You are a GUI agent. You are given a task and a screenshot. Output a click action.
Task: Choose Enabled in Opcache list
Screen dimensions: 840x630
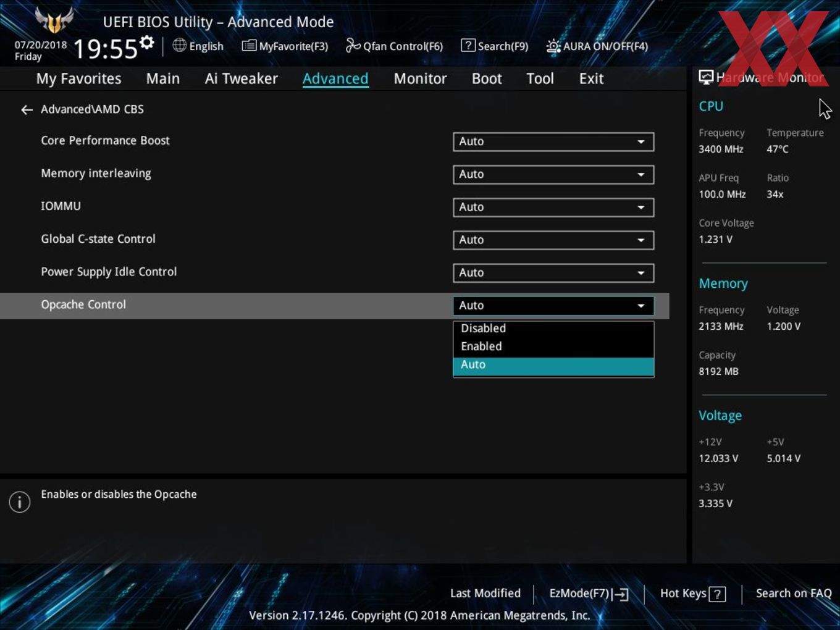point(553,346)
